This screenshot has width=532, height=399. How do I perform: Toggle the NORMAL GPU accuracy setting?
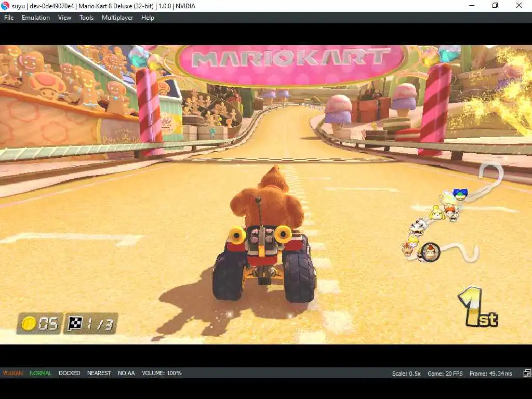pyautogui.click(x=41, y=373)
